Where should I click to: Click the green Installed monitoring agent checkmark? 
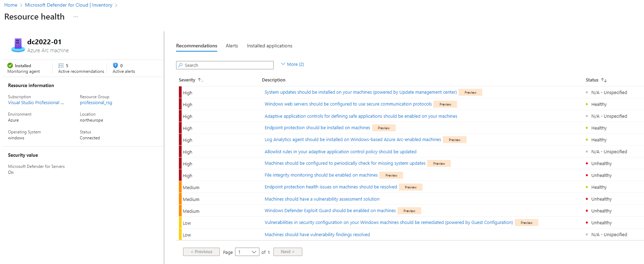[10, 65]
